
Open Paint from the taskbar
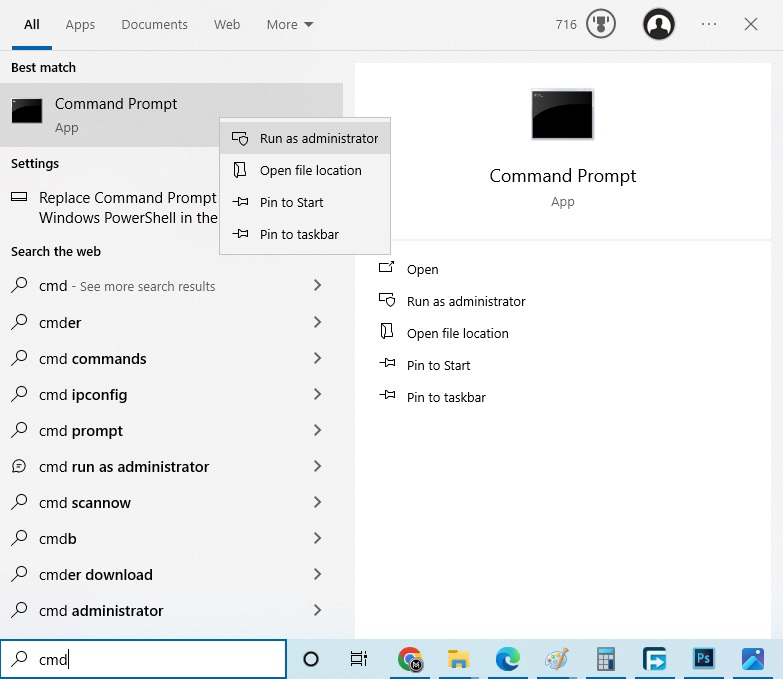click(556, 659)
